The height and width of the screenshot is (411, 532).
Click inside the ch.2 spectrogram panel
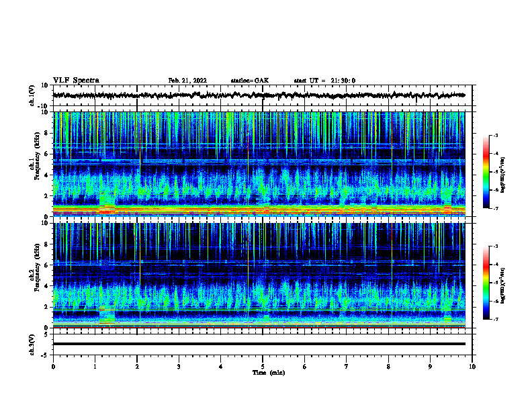tap(259, 275)
